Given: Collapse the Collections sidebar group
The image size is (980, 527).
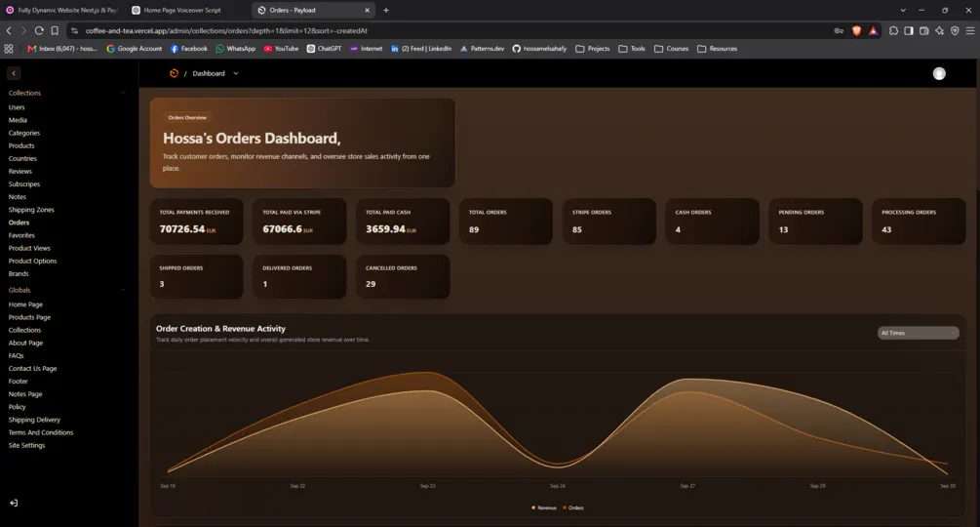Looking at the screenshot, I should (x=123, y=93).
